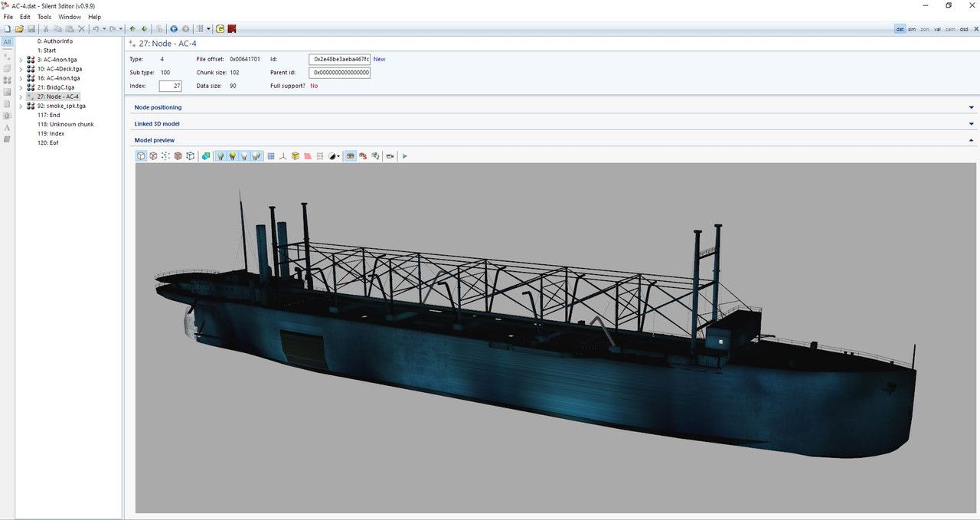Filter tree by materials four-spheres sidebar icon

pyautogui.click(x=7, y=80)
